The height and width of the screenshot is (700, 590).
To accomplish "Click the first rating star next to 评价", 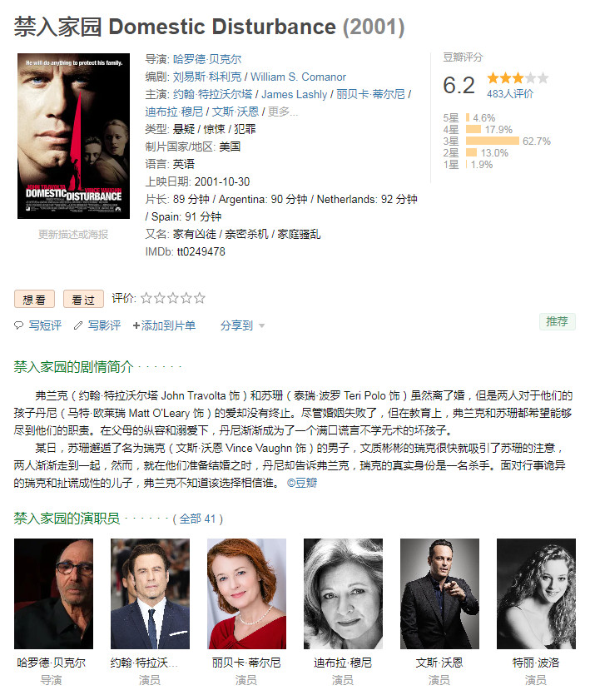I will point(146,298).
